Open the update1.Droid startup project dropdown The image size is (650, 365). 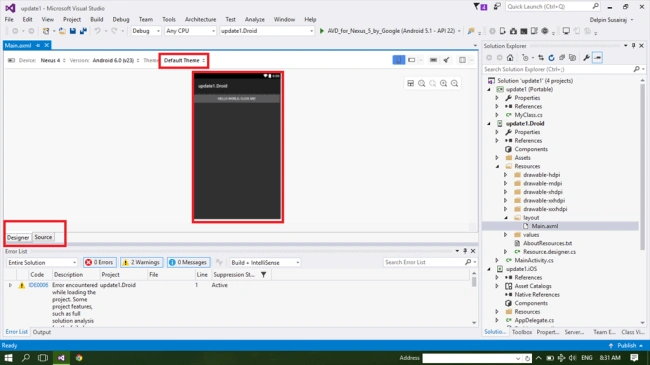coord(267,31)
